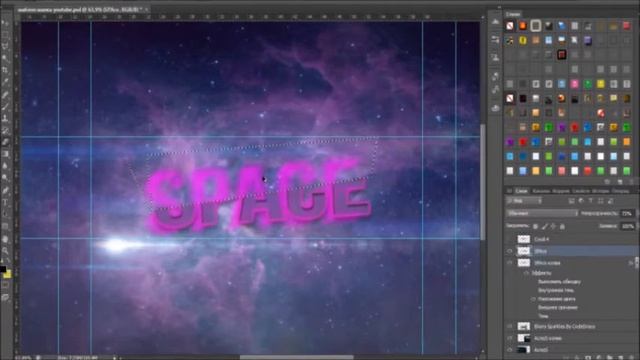Select the Shape tool
This screenshot has width=640, height=360.
pyautogui.click(x=5, y=226)
